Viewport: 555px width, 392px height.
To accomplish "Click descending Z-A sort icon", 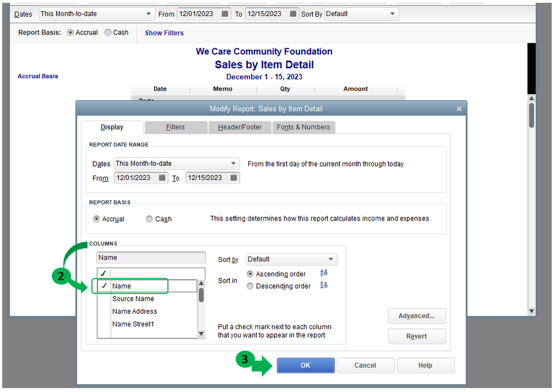I will [323, 285].
